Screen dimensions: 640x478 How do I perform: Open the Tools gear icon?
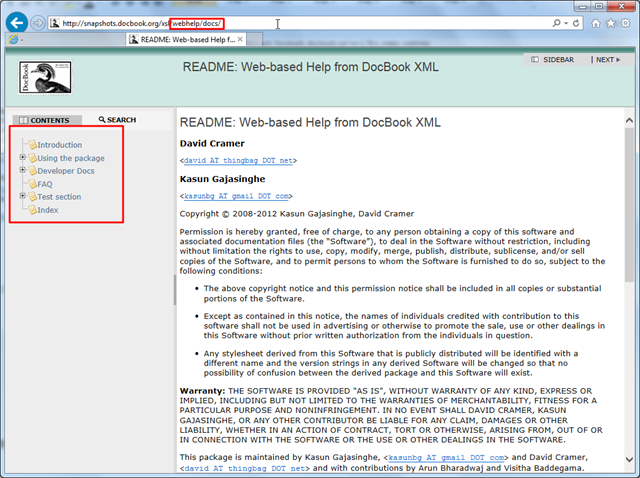click(x=625, y=23)
